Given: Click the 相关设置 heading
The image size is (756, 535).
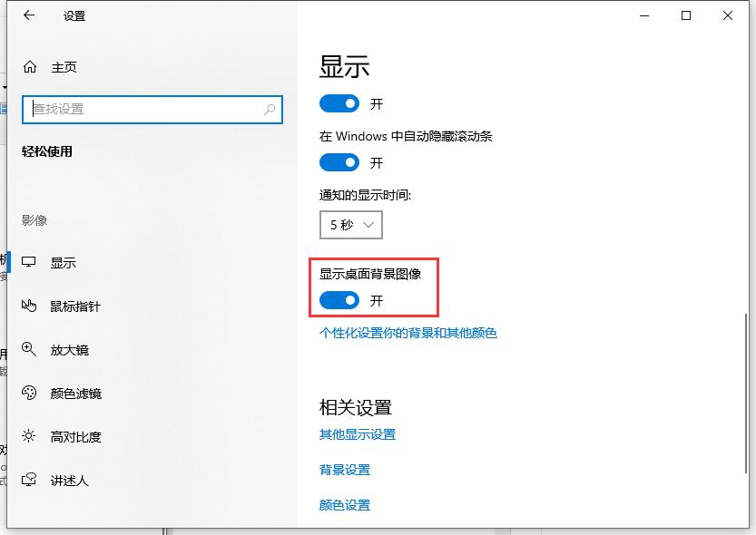Looking at the screenshot, I should click(356, 407).
